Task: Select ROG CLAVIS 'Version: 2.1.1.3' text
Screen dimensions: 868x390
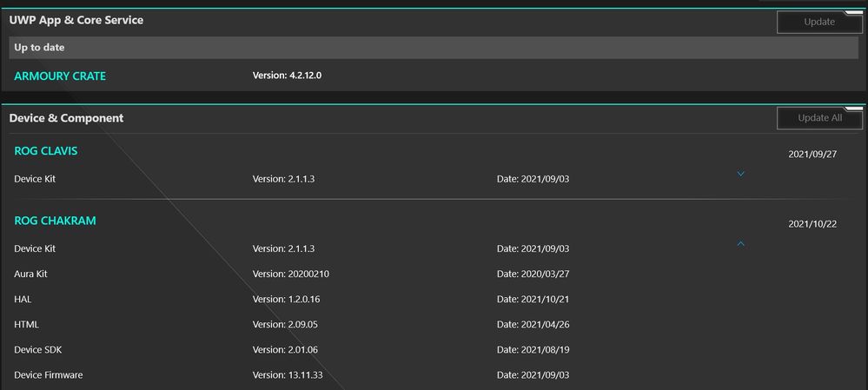Action: point(283,179)
